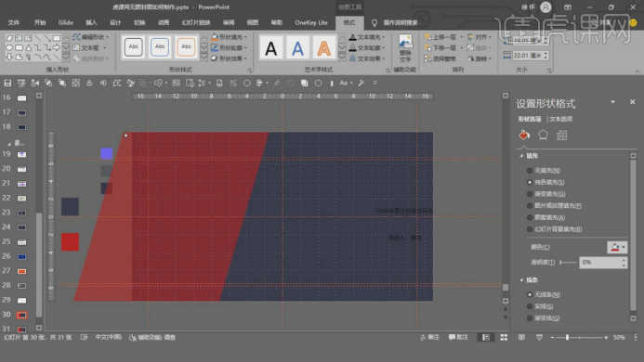This screenshot has height=362, width=644.
Task: Select Slide Background Fill (幻灯片背景填充)
Action: [x=554, y=229]
